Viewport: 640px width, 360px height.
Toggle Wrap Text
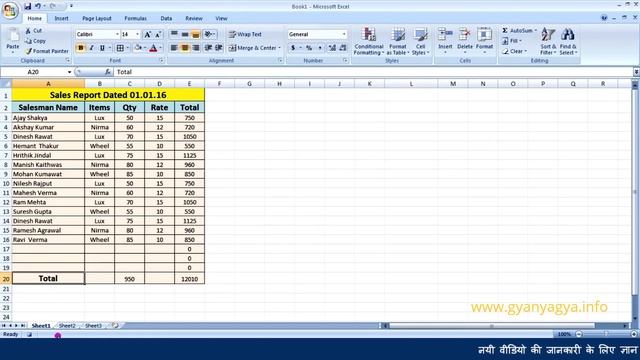245,35
